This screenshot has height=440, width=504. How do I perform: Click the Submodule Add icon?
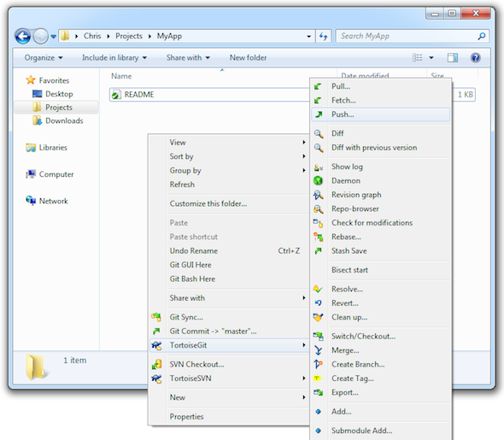tap(319, 431)
